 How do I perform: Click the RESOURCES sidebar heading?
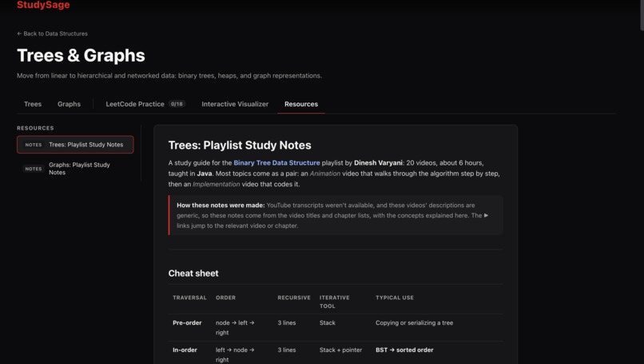35,128
